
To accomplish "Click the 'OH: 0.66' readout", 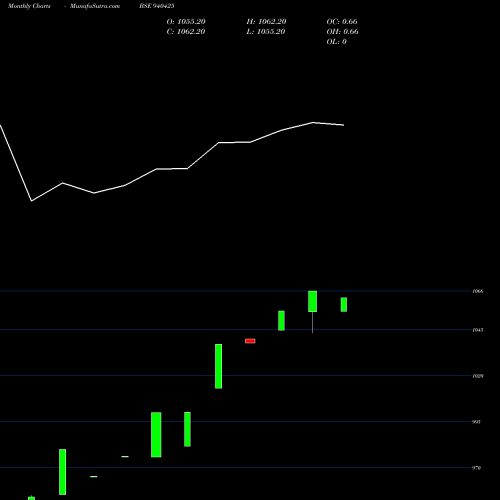I will [x=342, y=32].
